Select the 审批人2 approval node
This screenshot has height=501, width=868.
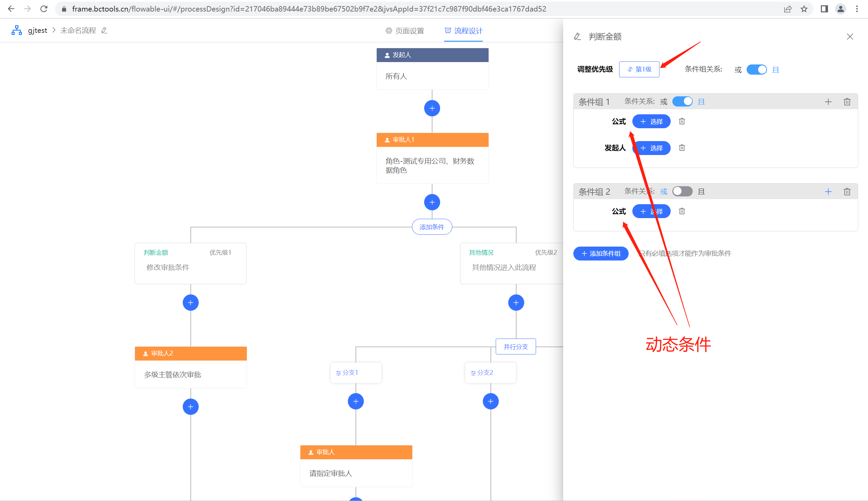191,367
